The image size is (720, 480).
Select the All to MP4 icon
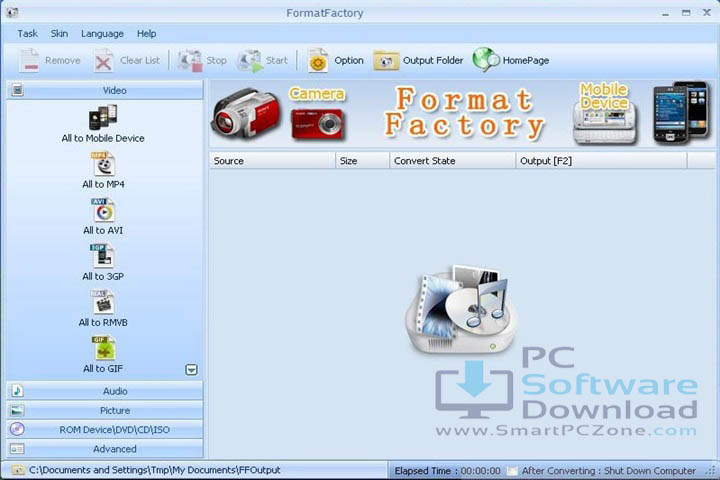click(x=103, y=164)
